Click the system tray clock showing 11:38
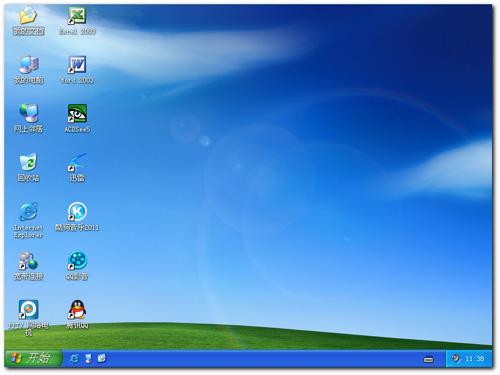Image resolution: width=500 pixels, height=375 pixels. 475,359
